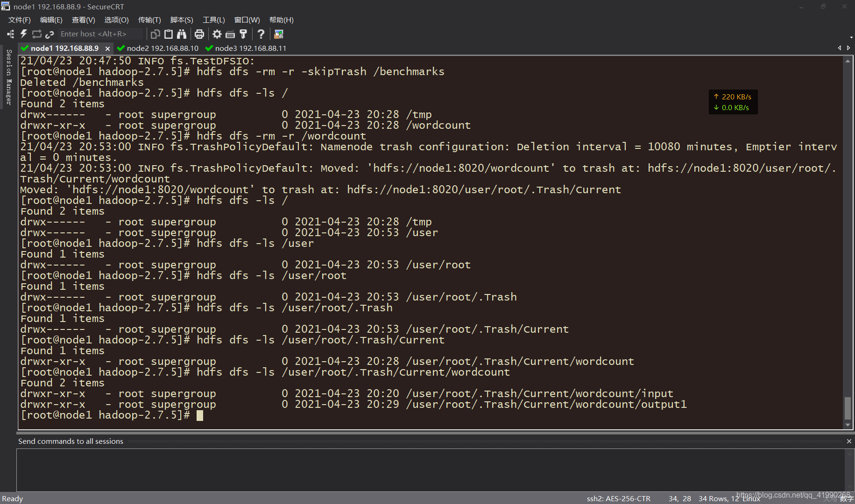Open the 文件(F) menu

pyautogui.click(x=19, y=20)
